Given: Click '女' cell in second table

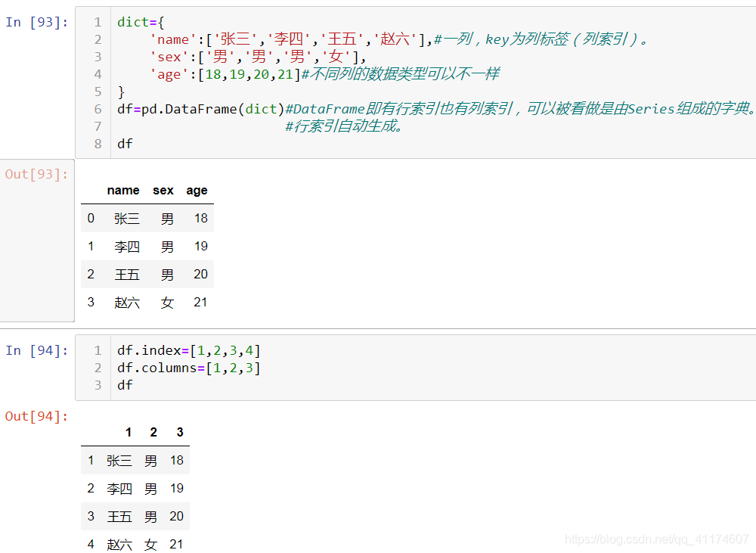Looking at the screenshot, I should [x=150, y=545].
